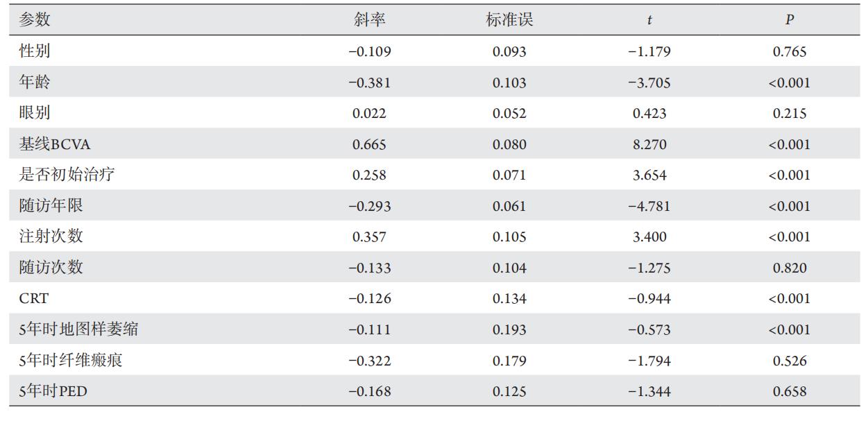Click the t value 8.270
The width and height of the screenshot is (868, 421).
click(x=649, y=144)
